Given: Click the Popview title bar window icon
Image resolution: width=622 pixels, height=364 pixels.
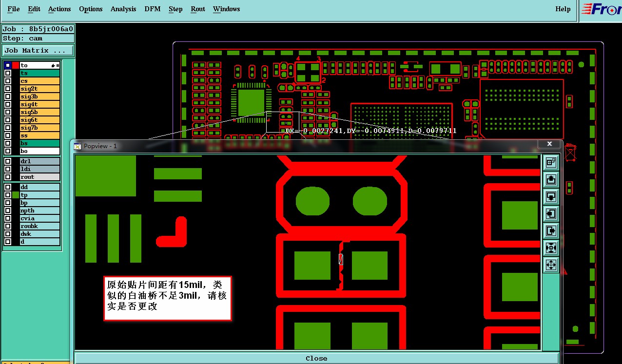Looking at the screenshot, I should click(x=78, y=146).
